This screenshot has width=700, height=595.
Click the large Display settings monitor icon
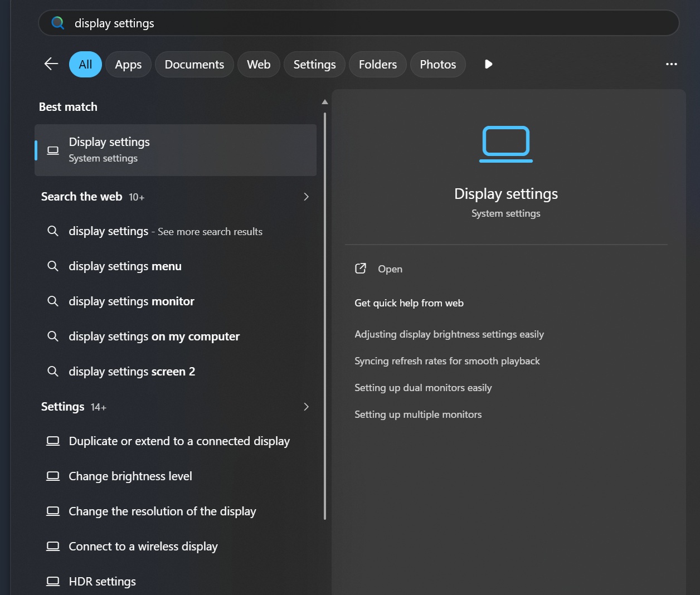point(506,144)
